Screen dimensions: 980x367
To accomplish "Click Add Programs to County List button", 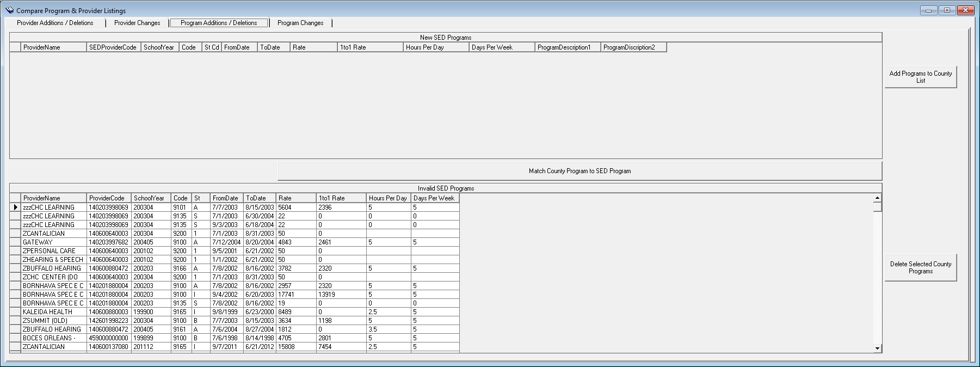I will [920, 77].
